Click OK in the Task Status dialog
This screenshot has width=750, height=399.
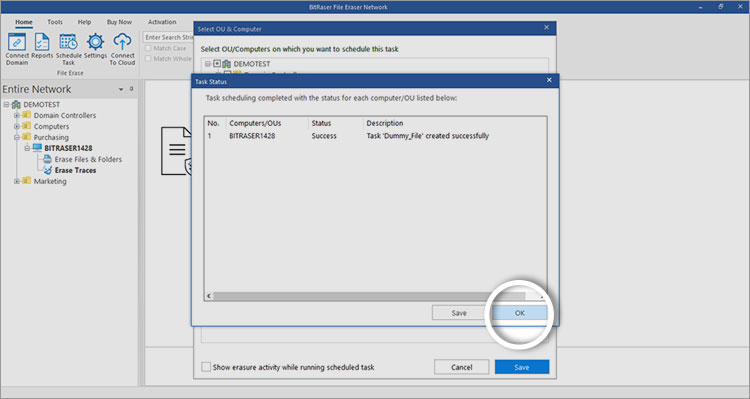point(520,313)
